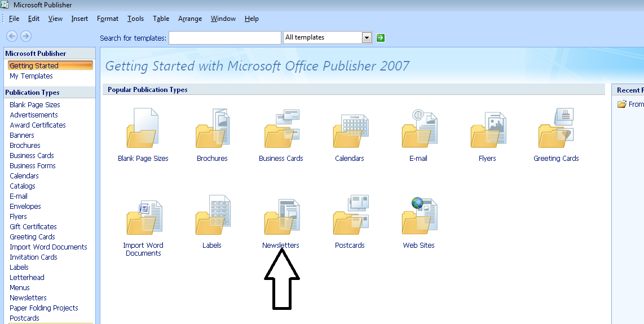Click the green search go arrow
644x324 pixels.
[381, 38]
